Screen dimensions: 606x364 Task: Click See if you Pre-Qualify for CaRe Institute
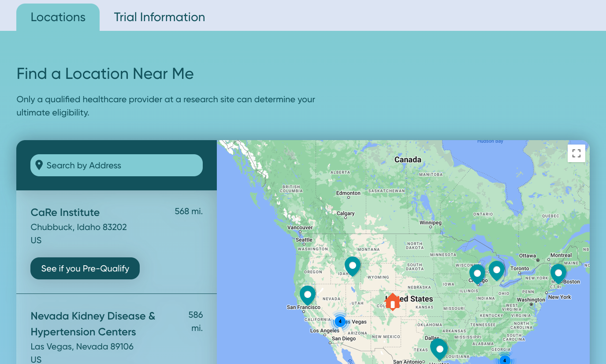pyautogui.click(x=85, y=268)
